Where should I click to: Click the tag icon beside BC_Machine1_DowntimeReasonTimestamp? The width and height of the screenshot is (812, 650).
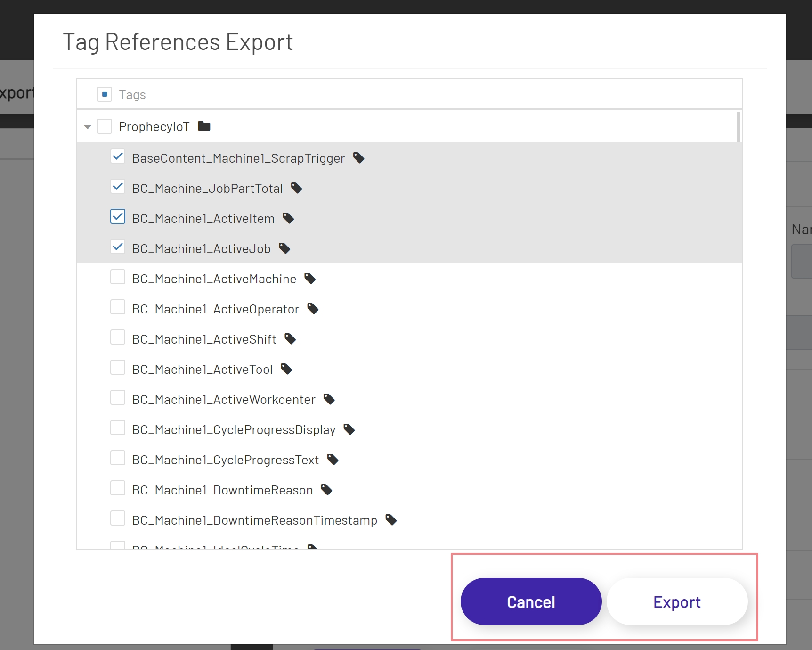[x=390, y=519]
